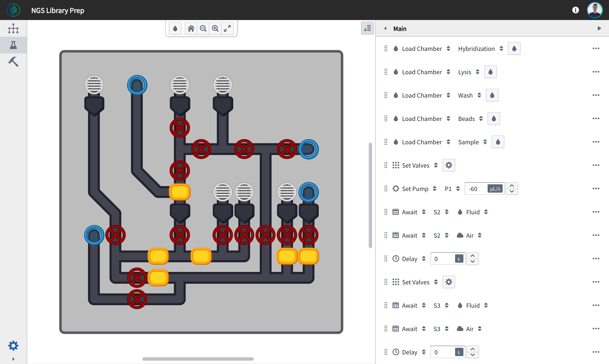Image resolution: width=609 pixels, height=364 pixels.
Task: Open the flask protocol sidebar icon
Action: click(13, 45)
